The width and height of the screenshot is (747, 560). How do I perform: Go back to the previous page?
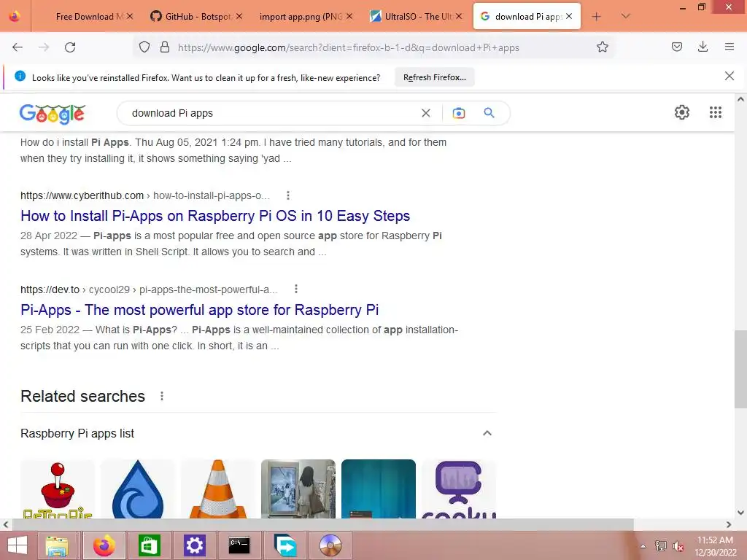18,47
